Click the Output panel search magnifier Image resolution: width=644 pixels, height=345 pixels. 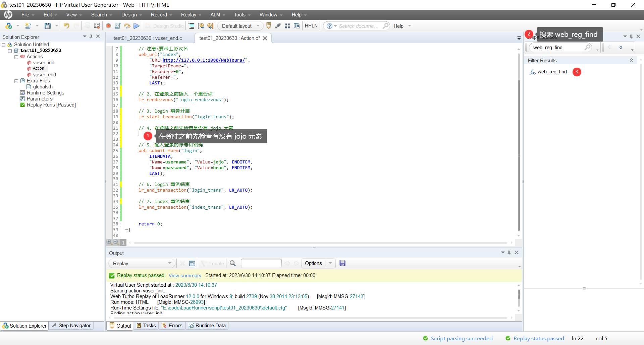tap(233, 264)
